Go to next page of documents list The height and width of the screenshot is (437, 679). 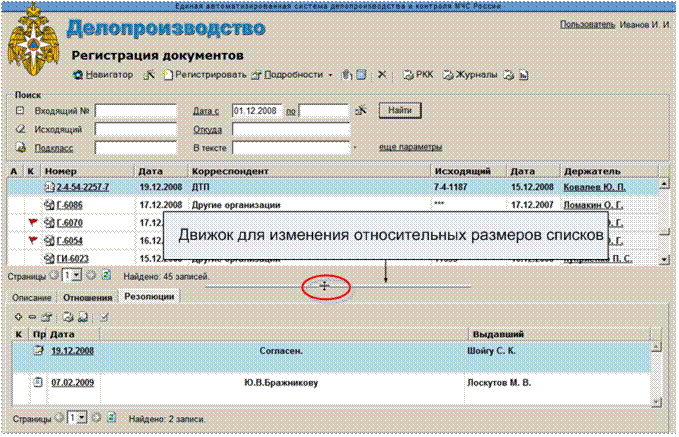tap(91, 275)
